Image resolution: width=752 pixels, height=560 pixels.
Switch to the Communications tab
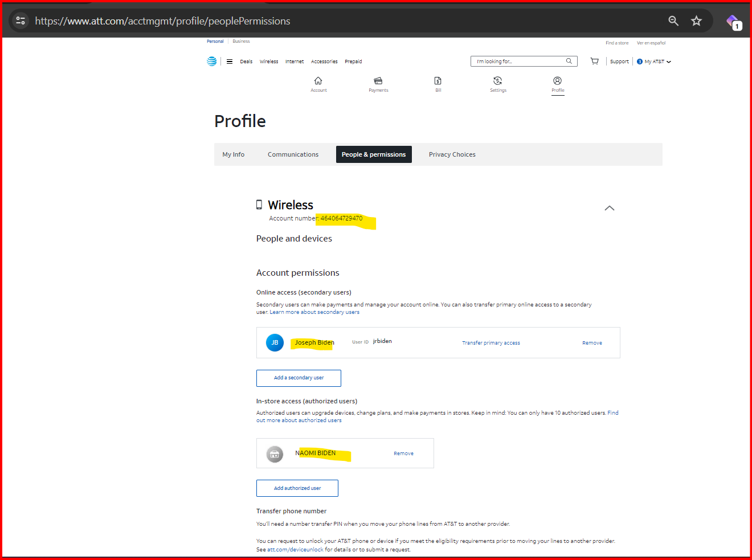pyautogui.click(x=293, y=154)
